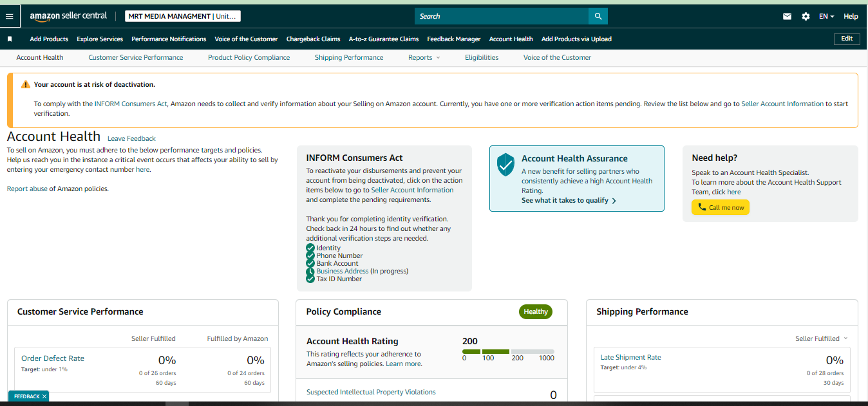Click the Business Address in-progress clock icon

310,271
